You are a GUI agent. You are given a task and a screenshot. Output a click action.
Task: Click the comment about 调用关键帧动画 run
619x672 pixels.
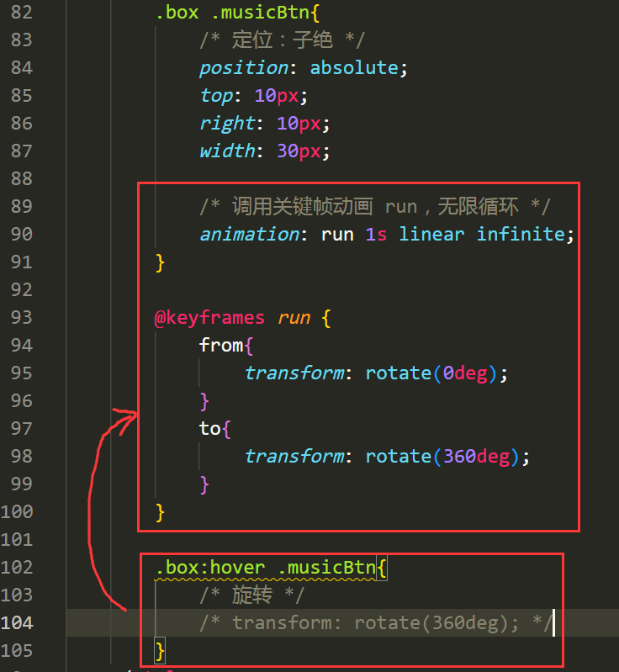[x=376, y=206]
